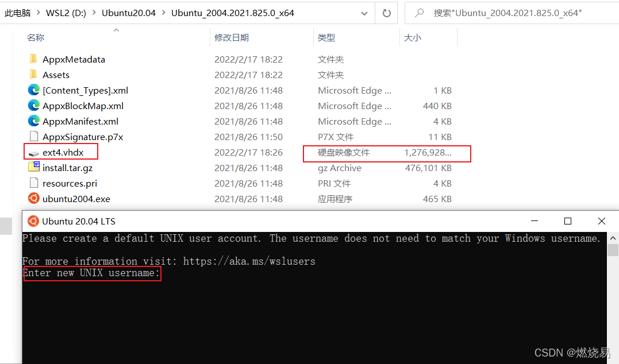The width and height of the screenshot is (619, 364).
Task: Expand the chevron after WSL2 (D:) breadcrumb
Action: pyautogui.click(x=94, y=13)
